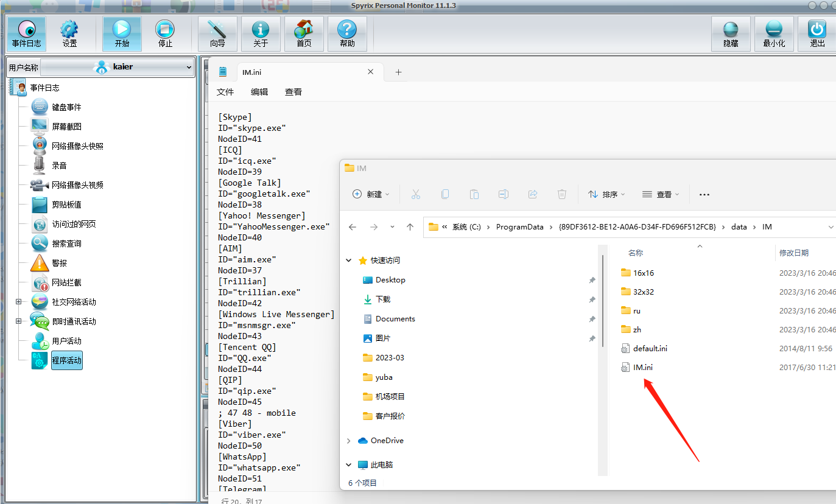Click ProgramData in the address path
The width and height of the screenshot is (836, 504).
[519, 227]
